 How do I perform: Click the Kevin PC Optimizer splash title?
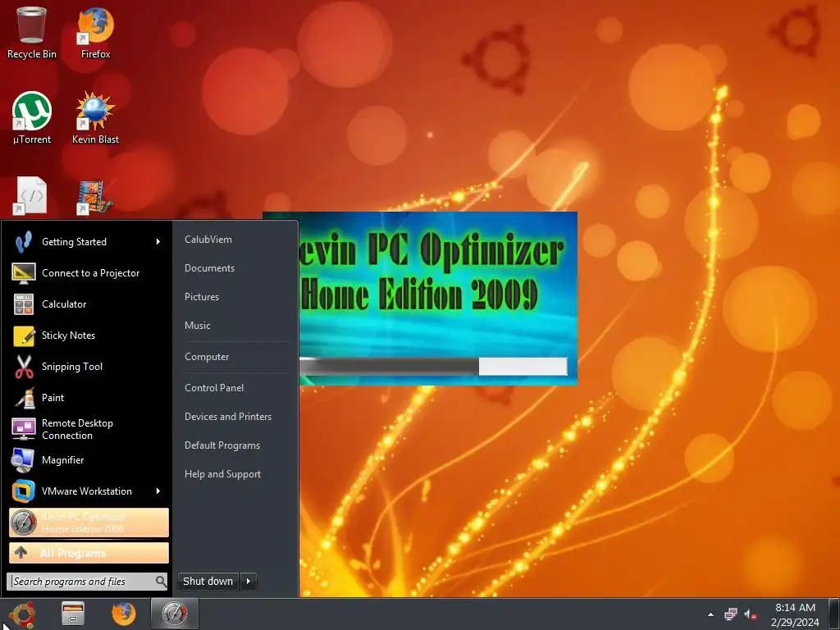coord(431,272)
